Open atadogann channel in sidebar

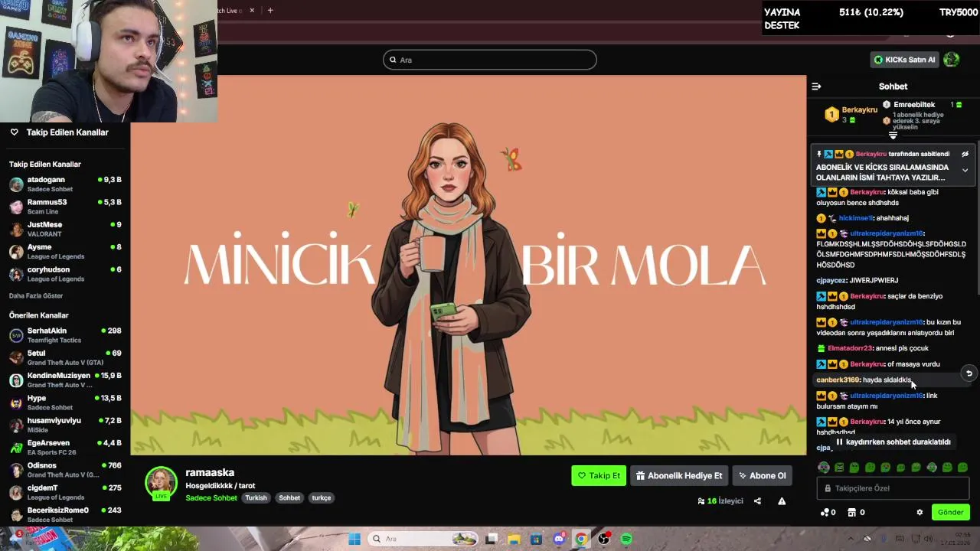[65, 184]
